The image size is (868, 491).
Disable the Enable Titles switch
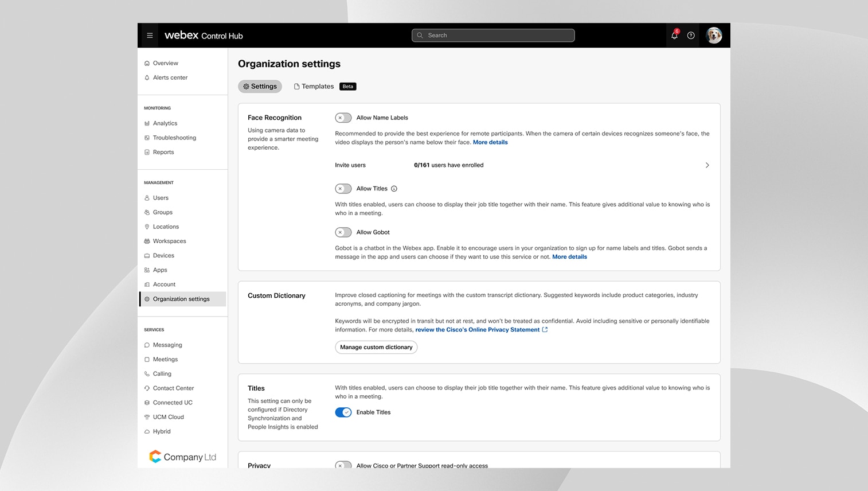click(x=343, y=412)
